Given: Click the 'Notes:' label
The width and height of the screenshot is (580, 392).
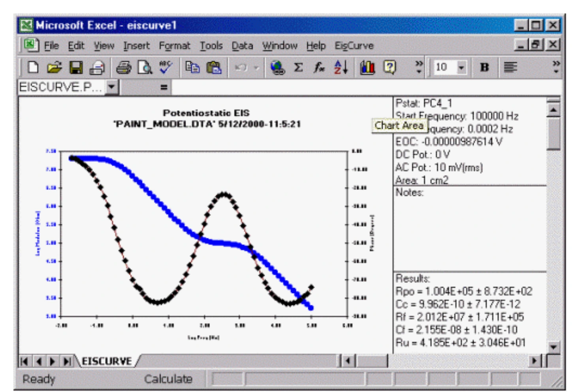Looking at the screenshot, I should 409,193.
